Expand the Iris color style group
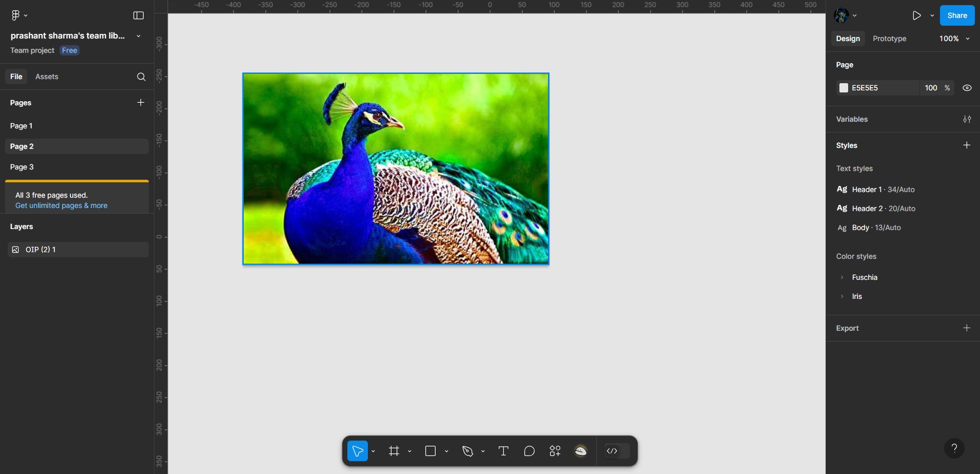 (842, 296)
